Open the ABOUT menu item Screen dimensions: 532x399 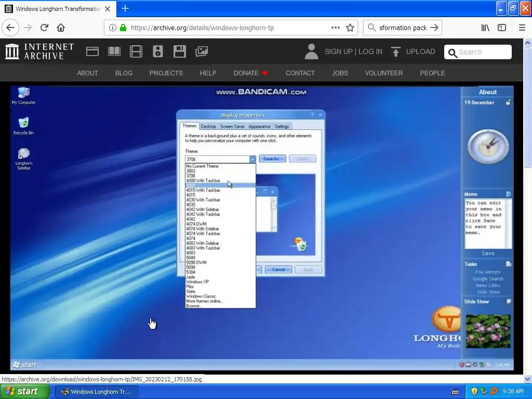pyautogui.click(x=87, y=73)
